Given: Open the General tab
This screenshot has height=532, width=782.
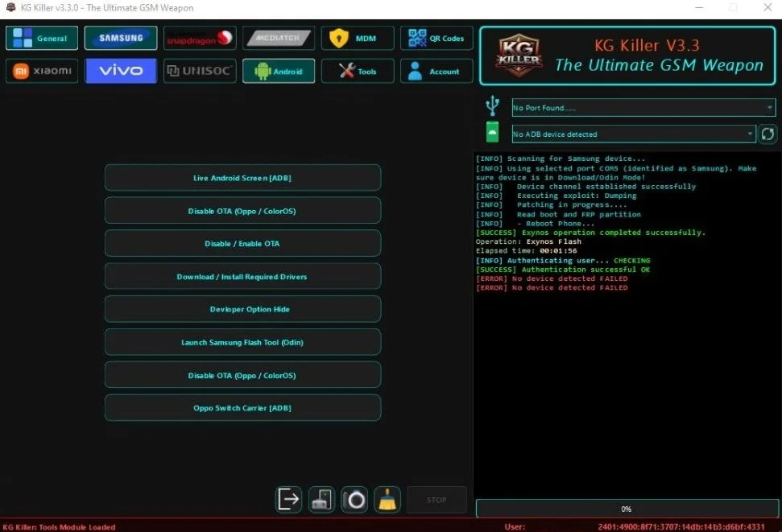Looking at the screenshot, I should pos(42,39).
